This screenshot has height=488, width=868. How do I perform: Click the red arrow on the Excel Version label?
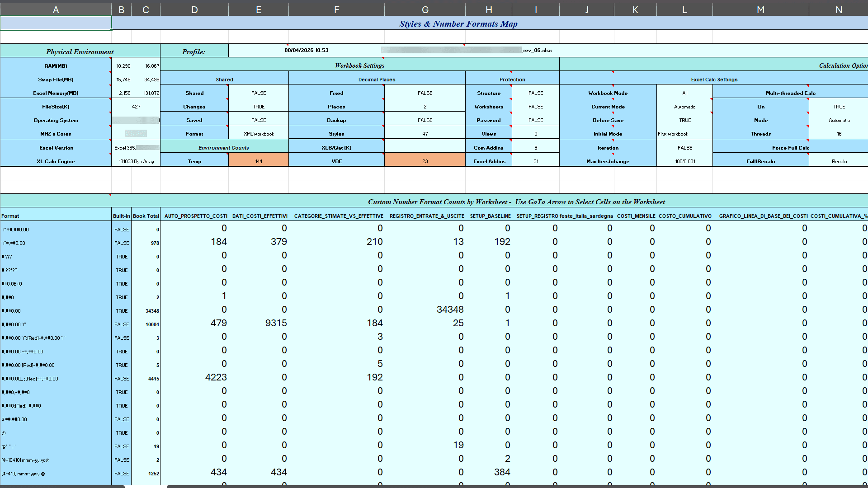111,139
